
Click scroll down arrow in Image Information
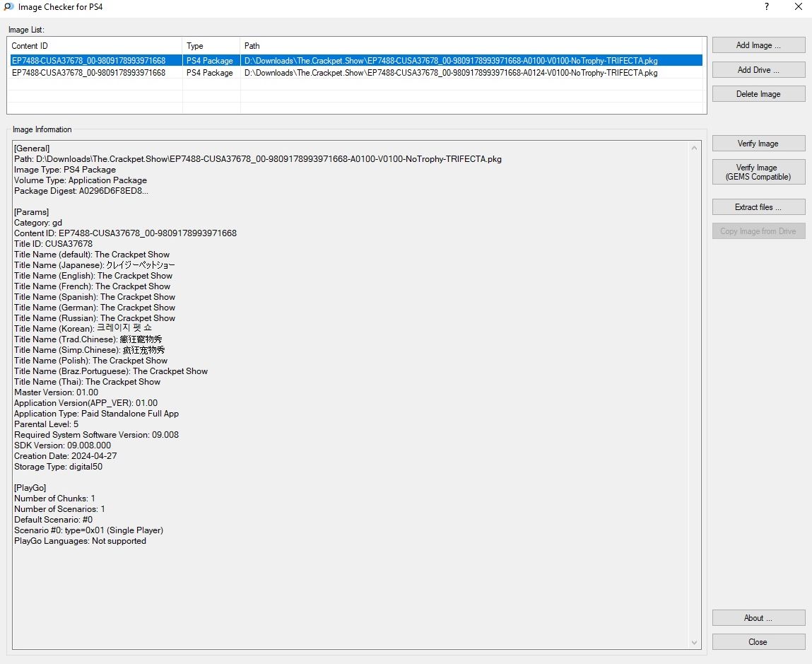pos(695,643)
